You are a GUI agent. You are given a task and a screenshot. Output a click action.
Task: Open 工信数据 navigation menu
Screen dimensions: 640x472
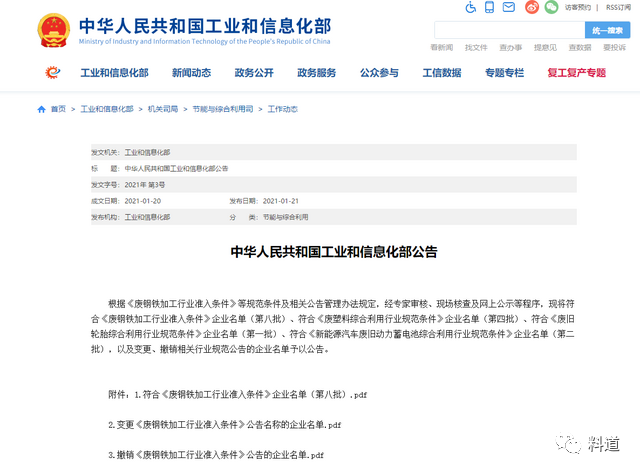click(x=442, y=73)
